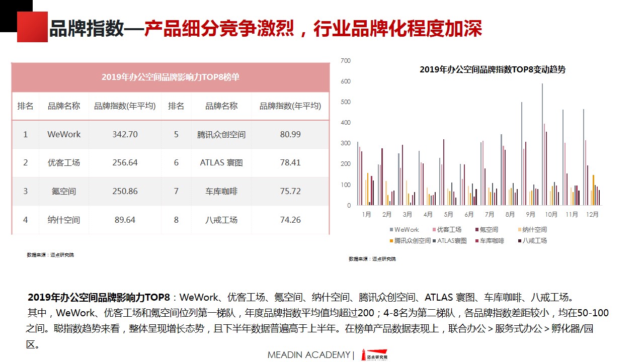Screen dimensions: 644x362
Task: Click the table header 2019年办公空间品牌影响力TOP8榜单
Action: pyautogui.click(x=171, y=77)
